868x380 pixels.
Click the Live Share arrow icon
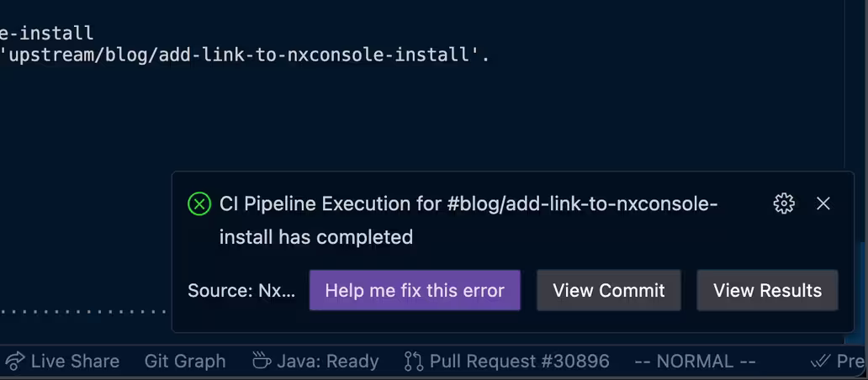[14, 362]
